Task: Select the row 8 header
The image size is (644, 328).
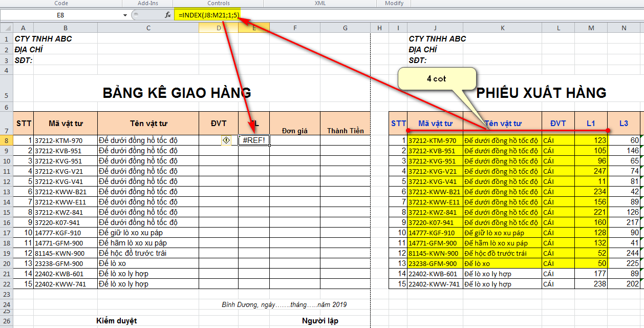Action: (6, 140)
